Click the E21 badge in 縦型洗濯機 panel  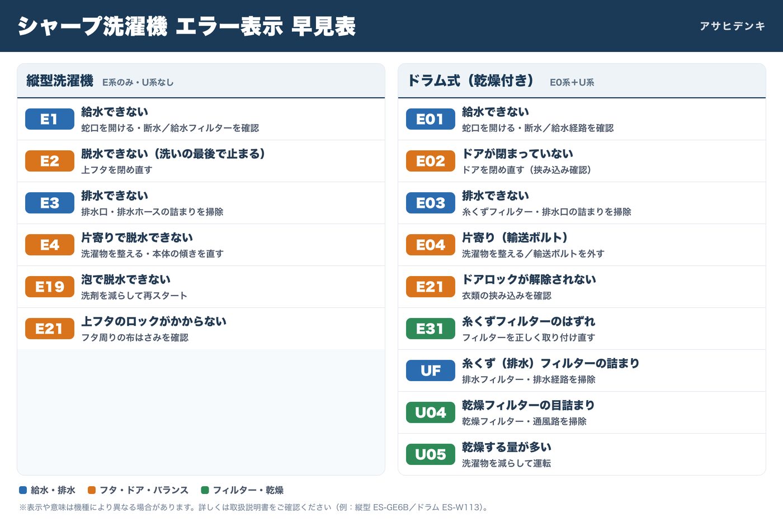(x=50, y=329)
